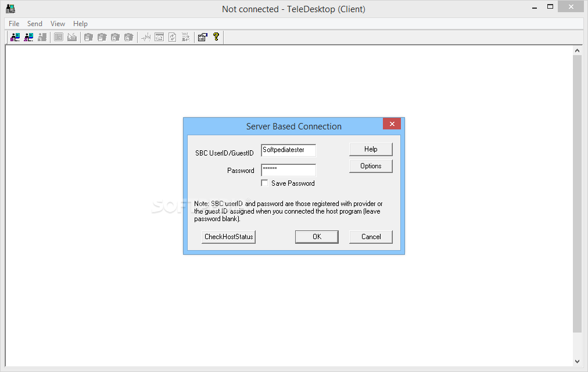Image resolution: width=588 pixels, height=372 pixels.
Task: Click the direct connection icon with purple D
Action: pos(15,37)
